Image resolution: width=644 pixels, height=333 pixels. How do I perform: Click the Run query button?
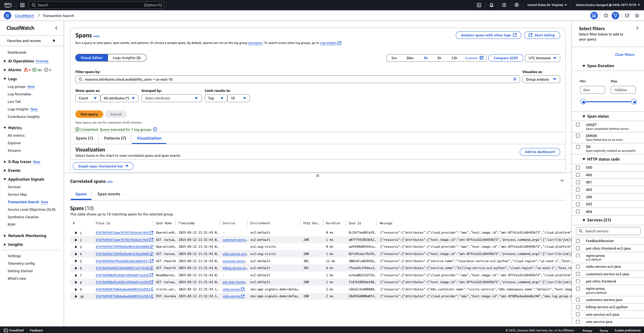coord(89,114)
